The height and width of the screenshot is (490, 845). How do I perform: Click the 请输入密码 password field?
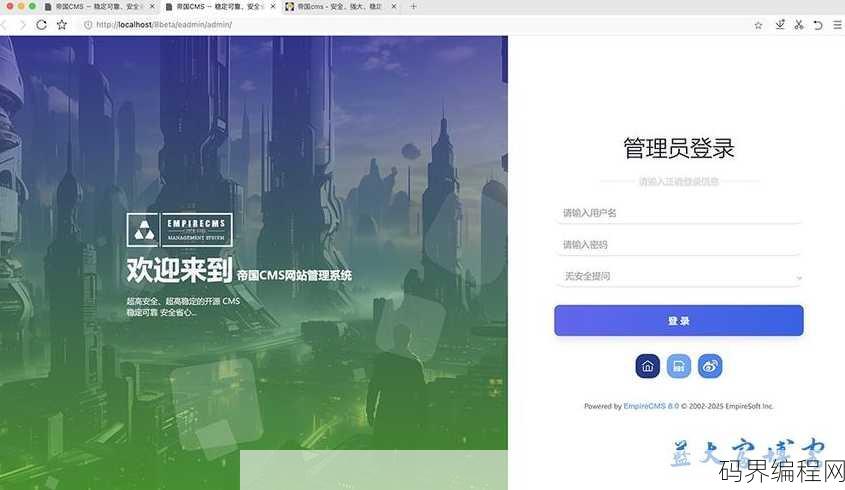[x=679, y=245]
